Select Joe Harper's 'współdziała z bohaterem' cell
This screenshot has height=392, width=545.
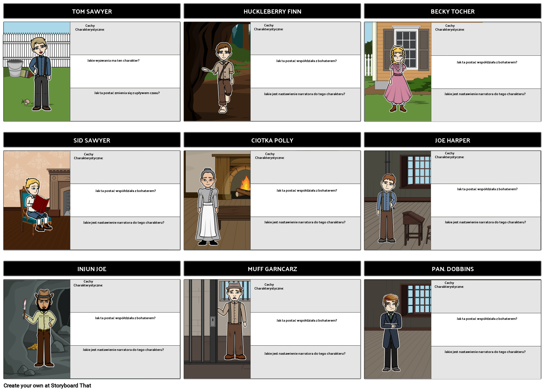point(486,200)
